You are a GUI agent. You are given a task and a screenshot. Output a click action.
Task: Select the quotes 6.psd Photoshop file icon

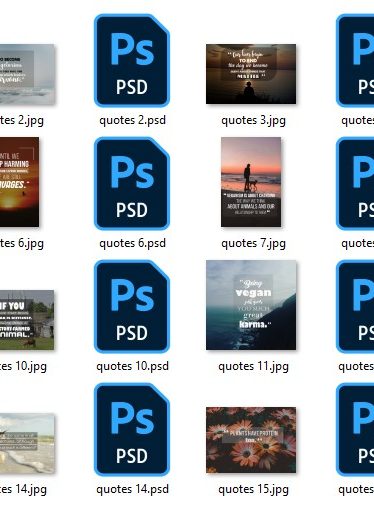pos(132,183)
